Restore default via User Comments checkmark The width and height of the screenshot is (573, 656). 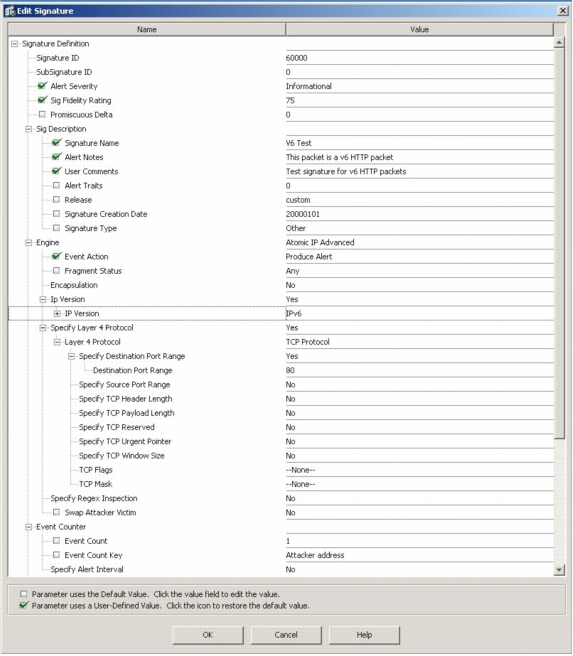56,171
